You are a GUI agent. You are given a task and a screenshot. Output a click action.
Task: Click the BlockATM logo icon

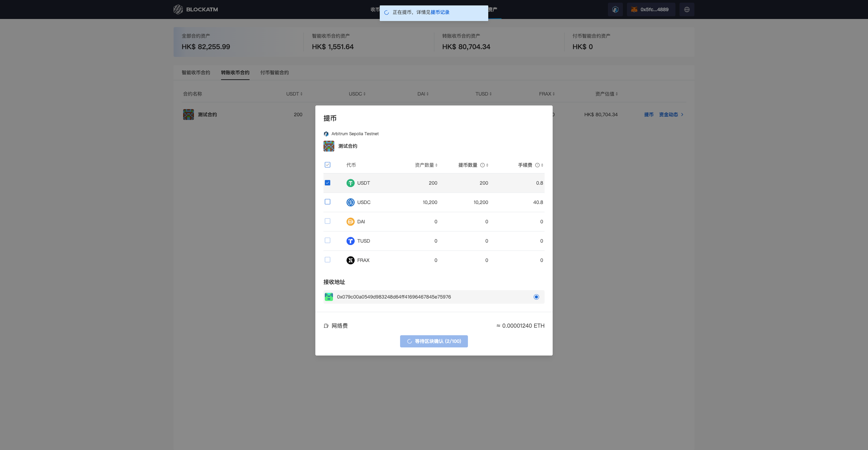[x=178, y=9]
